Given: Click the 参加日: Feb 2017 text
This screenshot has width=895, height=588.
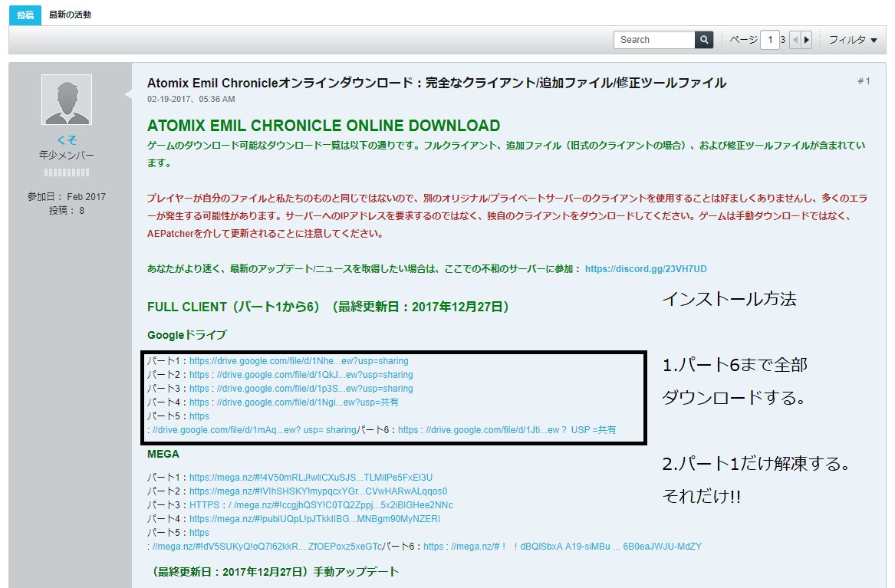Looking at the screenshot, I should point(67,197).
